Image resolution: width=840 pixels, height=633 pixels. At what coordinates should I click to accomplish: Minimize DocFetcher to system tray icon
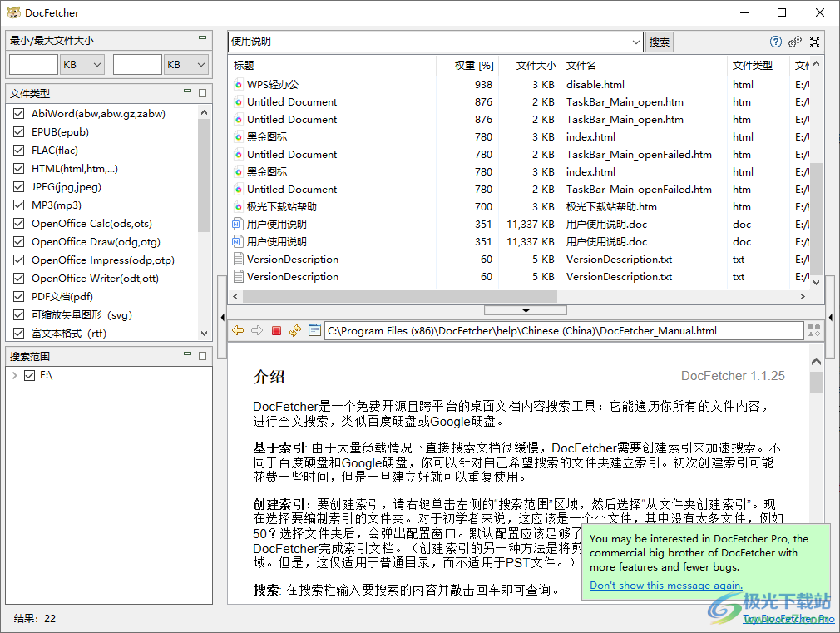click(x=813, y=42)
